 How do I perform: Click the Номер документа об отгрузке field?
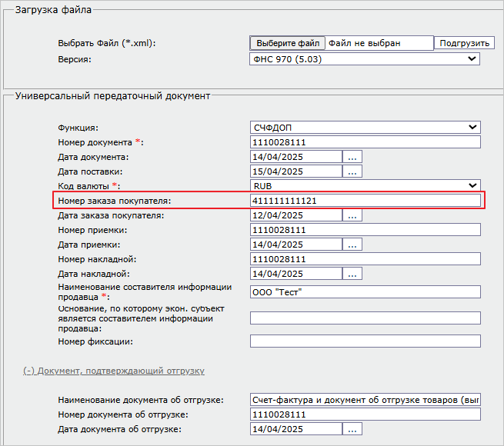[365, 414]
